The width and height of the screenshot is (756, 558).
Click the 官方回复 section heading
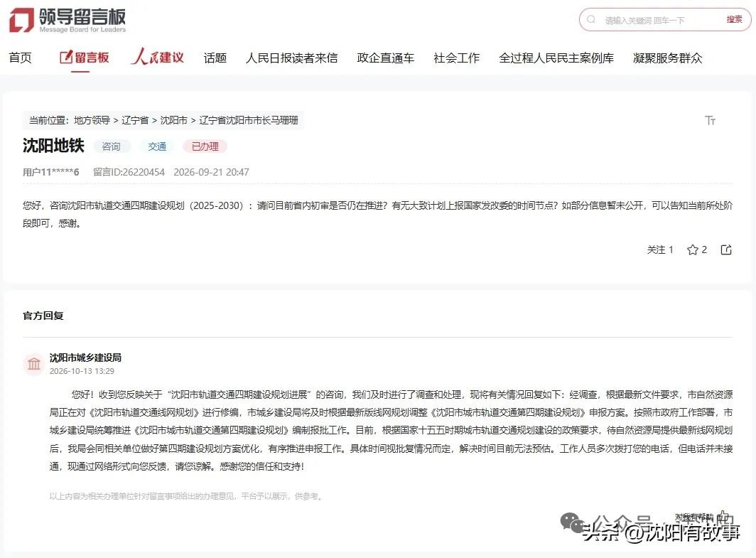point(43,316)
